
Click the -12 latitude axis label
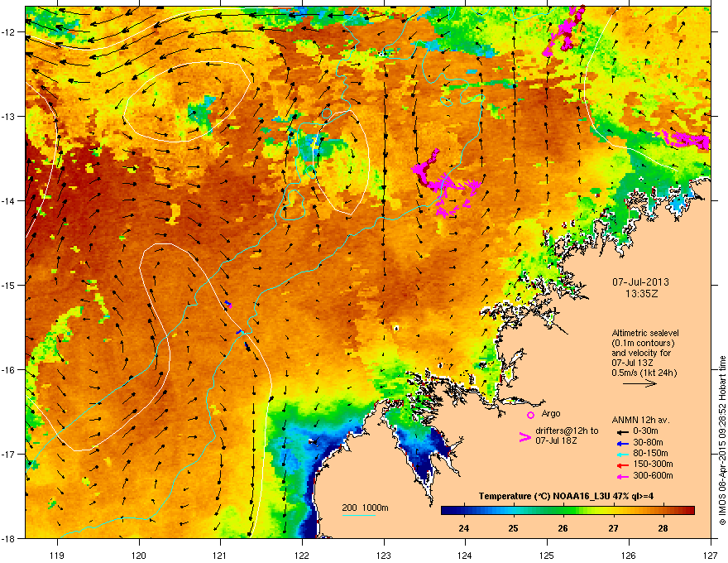(x=8, y=32)
